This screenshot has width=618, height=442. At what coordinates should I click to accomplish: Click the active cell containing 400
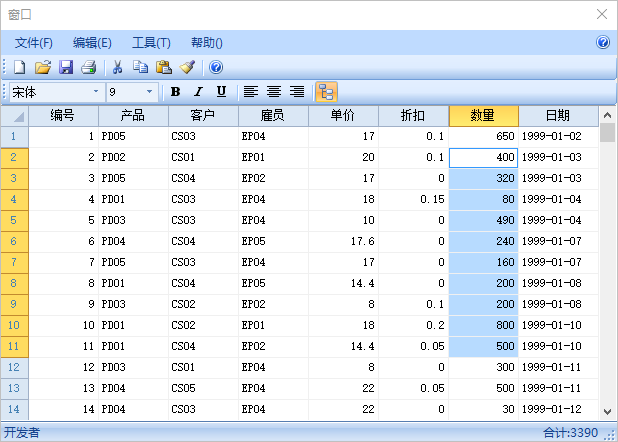(484, 157)
